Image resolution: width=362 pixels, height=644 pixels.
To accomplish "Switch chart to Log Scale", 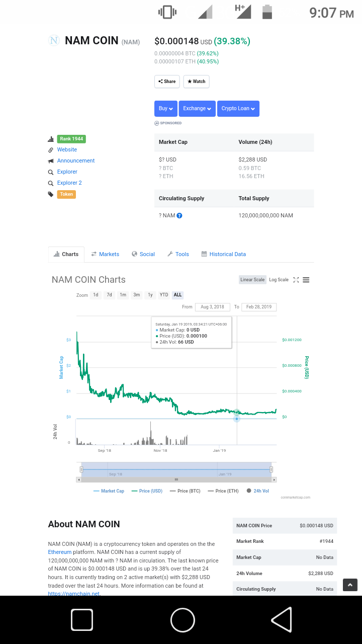I will click(279, 280).
